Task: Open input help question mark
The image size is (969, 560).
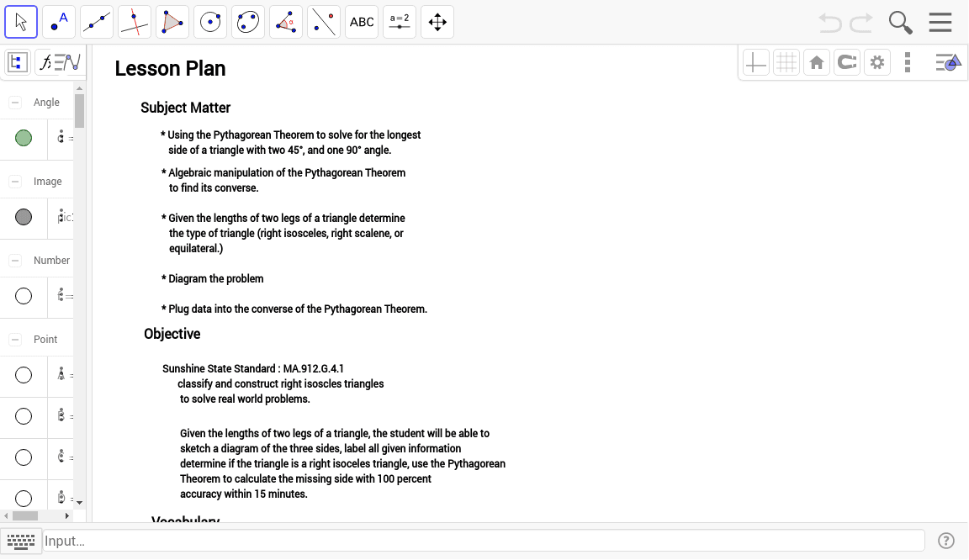Action: [x=946, y=541]
